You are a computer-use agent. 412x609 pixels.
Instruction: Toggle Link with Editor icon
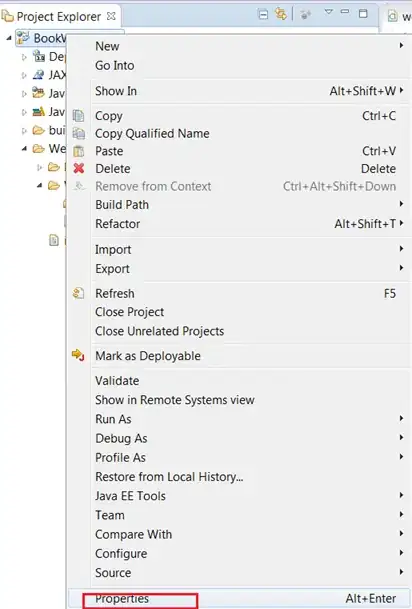(280, 14)
